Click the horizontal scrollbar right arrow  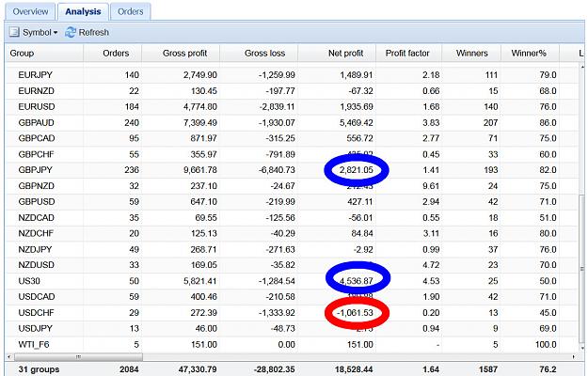pyautogui.click(x=574, y=357)
